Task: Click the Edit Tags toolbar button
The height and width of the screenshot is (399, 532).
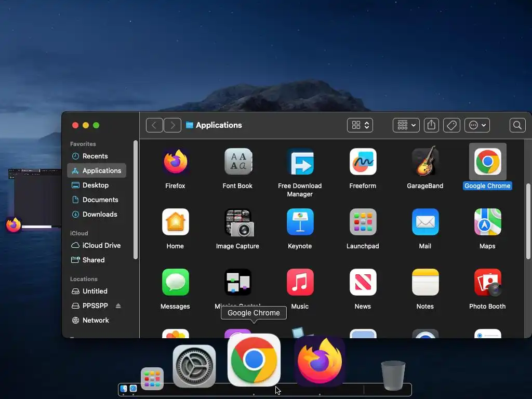Action: [451, 125]
